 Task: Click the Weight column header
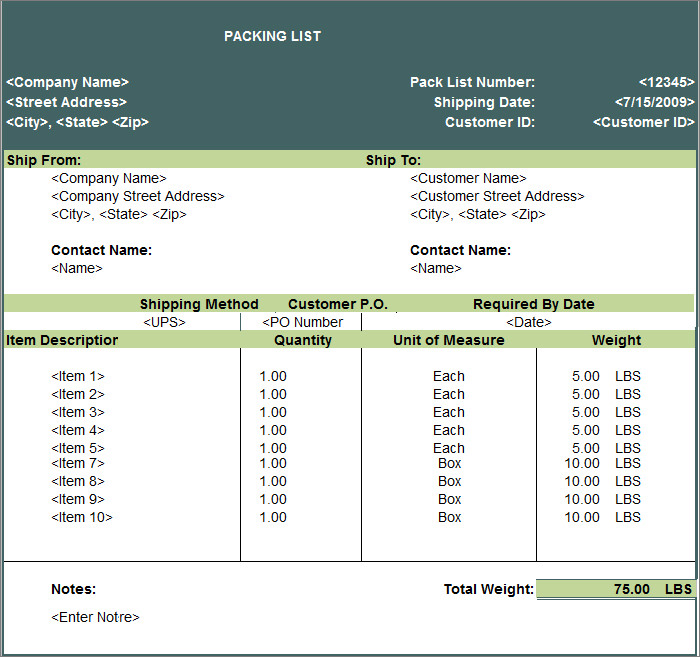(x=616, y=340)
